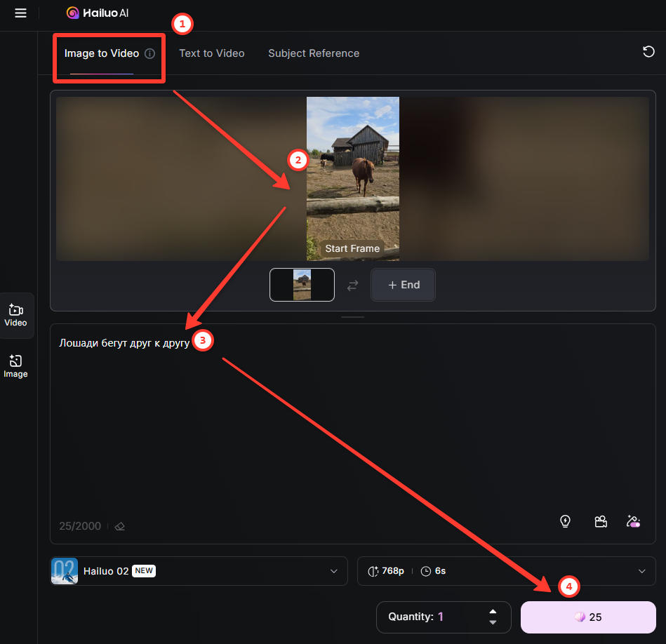Select the start frame thumbnail

[302, 285]
